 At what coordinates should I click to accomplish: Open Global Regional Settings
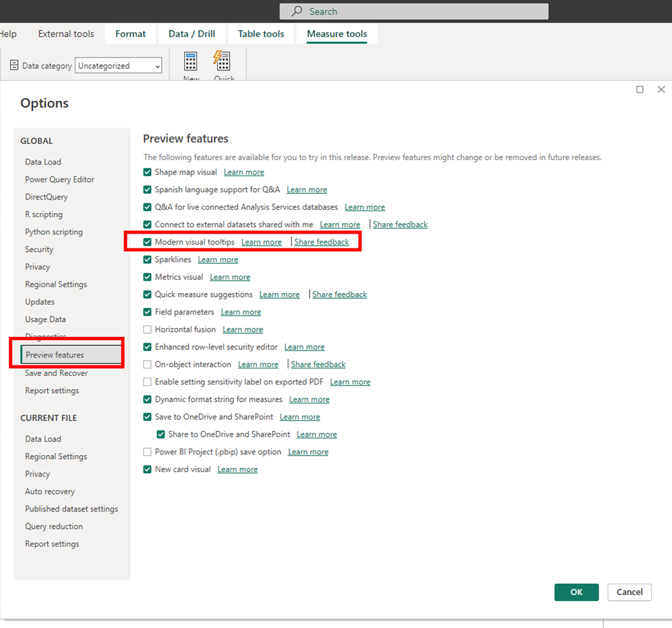(55, 285)
